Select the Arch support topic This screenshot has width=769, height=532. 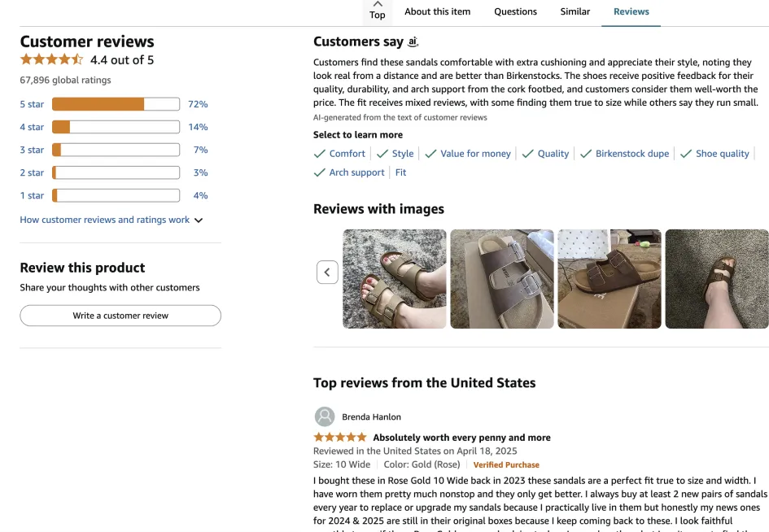[x=349, y=172]
